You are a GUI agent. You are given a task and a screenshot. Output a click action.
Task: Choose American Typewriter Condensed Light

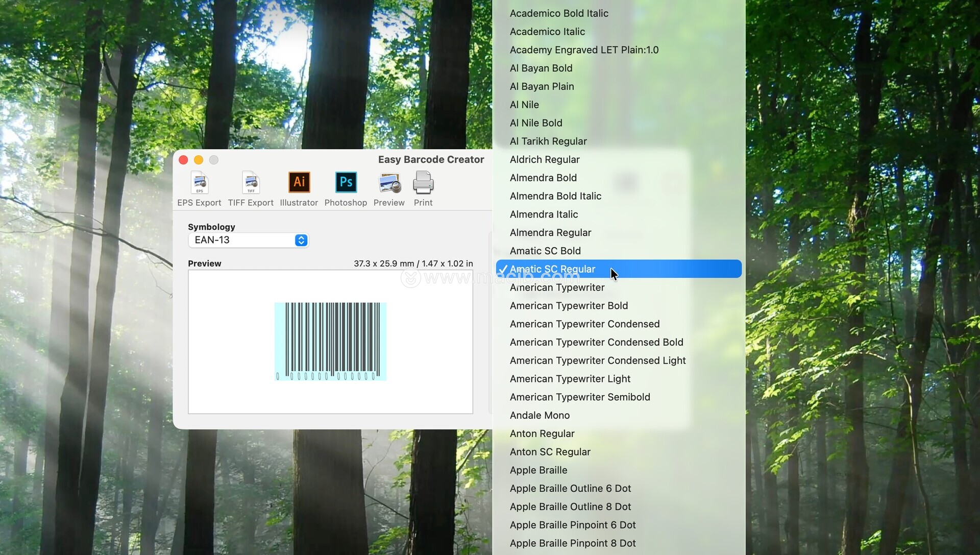coord(597,360)
